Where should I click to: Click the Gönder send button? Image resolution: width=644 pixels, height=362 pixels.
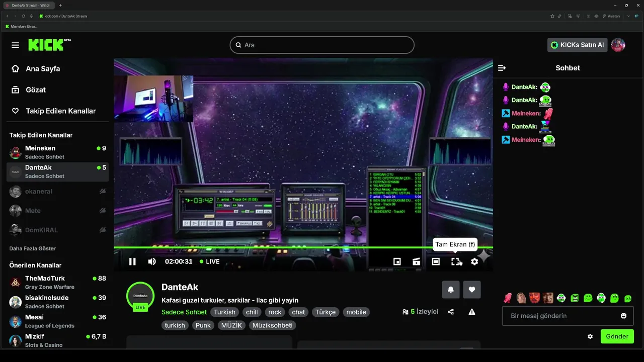point(617,336)
